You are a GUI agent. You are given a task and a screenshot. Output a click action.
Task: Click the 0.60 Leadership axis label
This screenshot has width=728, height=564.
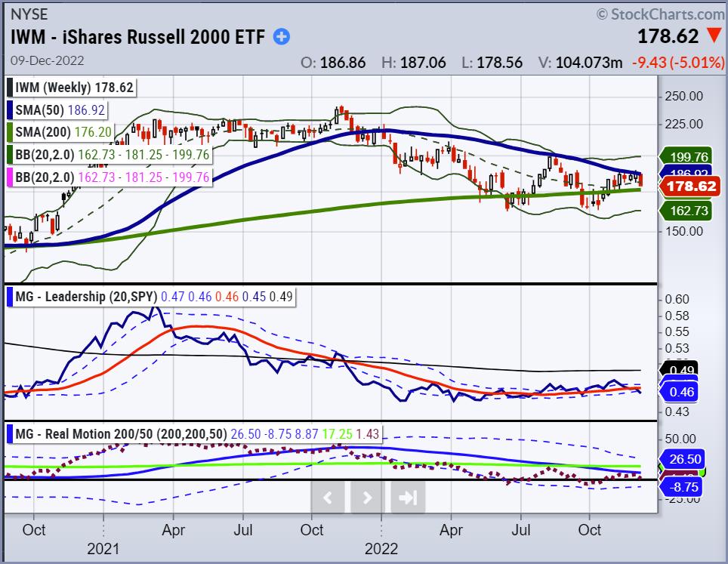click(677, 300)
